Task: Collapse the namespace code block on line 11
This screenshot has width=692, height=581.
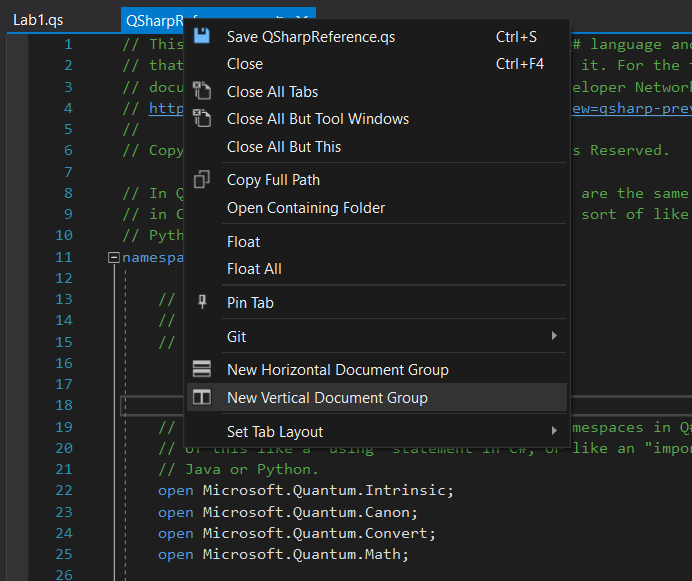Action: point(113,258)
